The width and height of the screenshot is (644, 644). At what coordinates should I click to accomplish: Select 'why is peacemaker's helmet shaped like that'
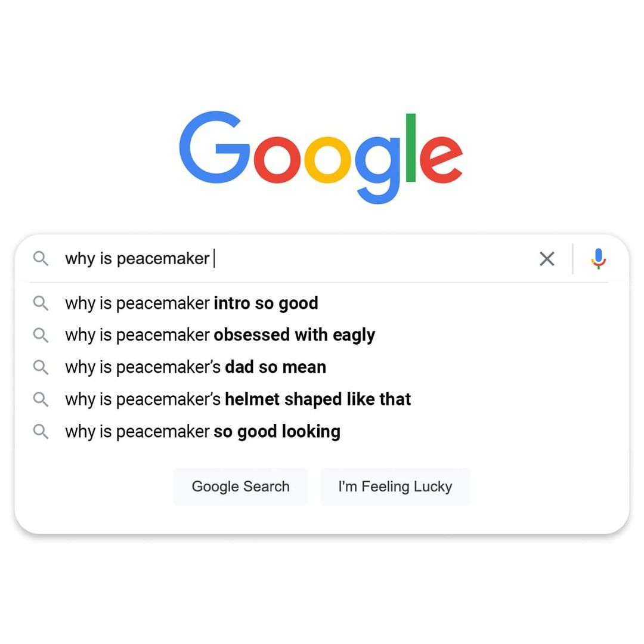238,399
